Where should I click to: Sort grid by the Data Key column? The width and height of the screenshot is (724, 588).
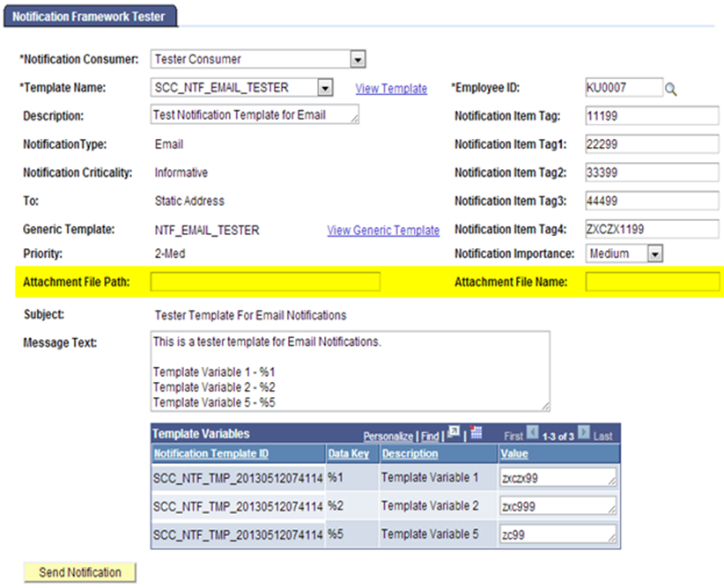coord(348,452)
